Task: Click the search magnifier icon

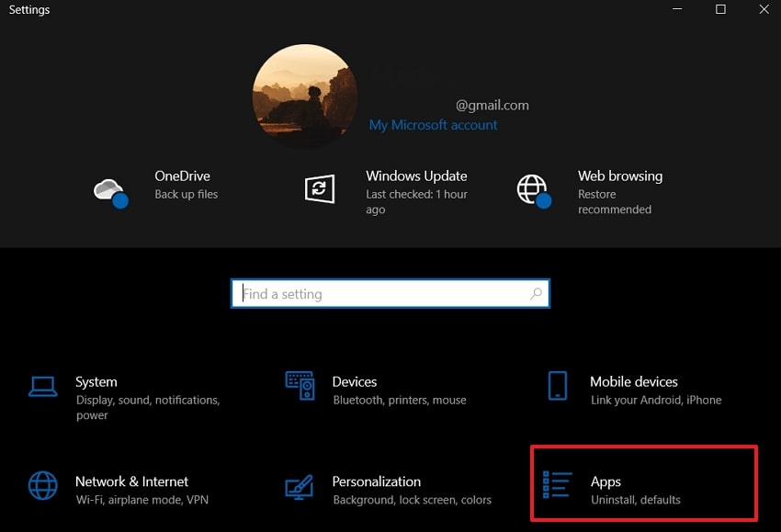Action: tap(536, 293)
